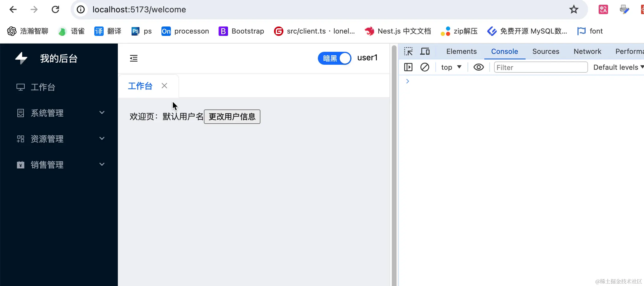
Task: Select the inspect element tool in DevTools
Action: point(408,51)
